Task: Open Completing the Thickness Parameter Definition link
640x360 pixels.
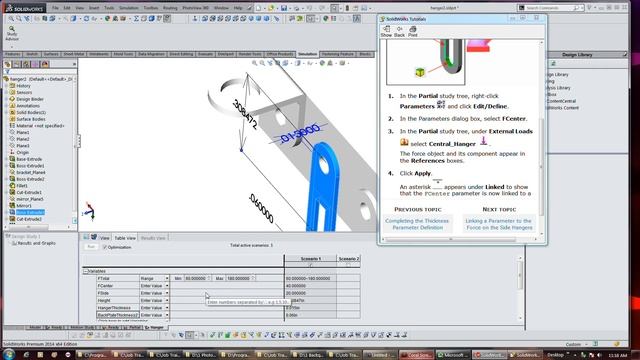Action: tap(417, 224)
